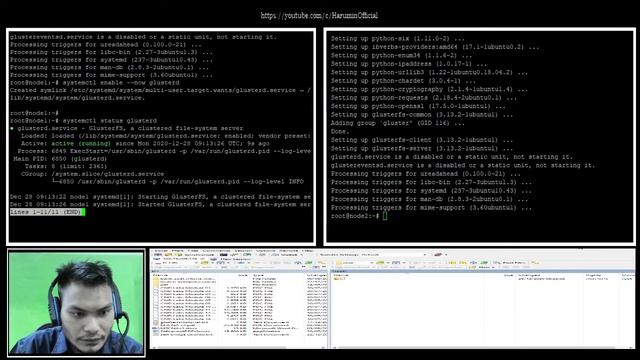Click the horizontal scrollbar of the local file panel
Image resolution: width=640 pixels, height=360 pixels.
(x=238, y=348)
